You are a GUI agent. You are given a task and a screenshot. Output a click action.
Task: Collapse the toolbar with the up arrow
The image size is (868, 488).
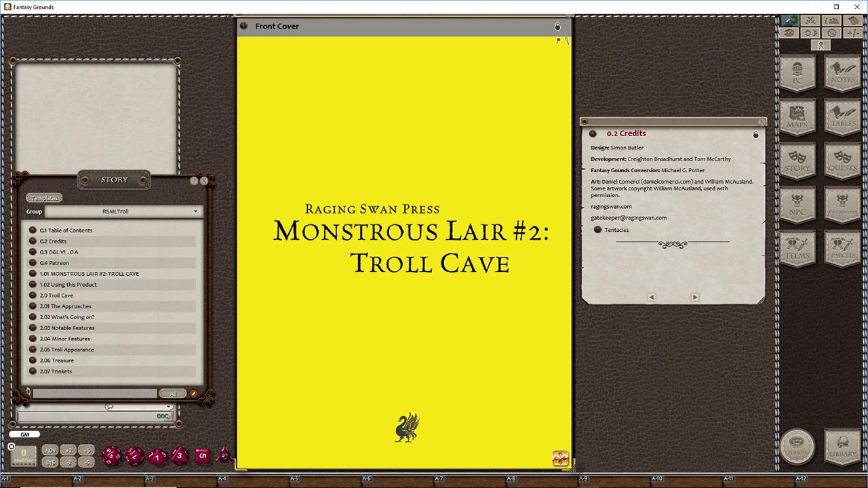tap(820, 45)
